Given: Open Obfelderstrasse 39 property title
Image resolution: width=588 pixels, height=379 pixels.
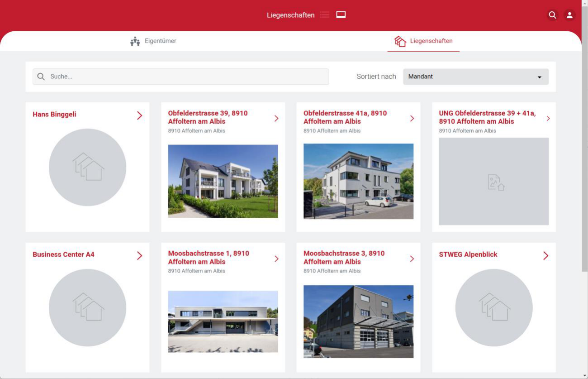Looking at the screenshot, I should (x=208, y=117).
